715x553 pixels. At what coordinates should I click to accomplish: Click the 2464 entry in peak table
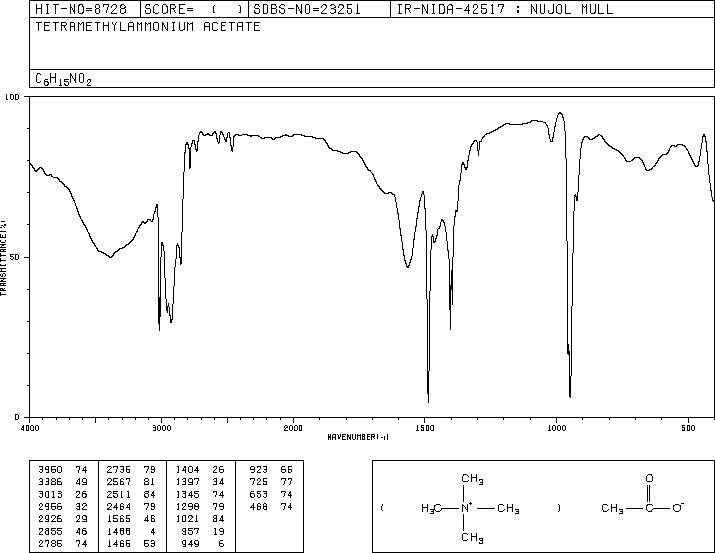[119, 507]
